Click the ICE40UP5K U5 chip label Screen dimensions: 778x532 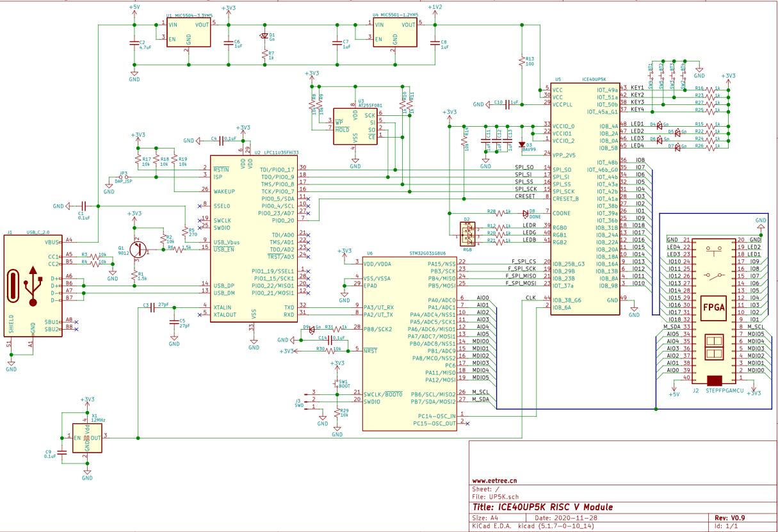594,81
